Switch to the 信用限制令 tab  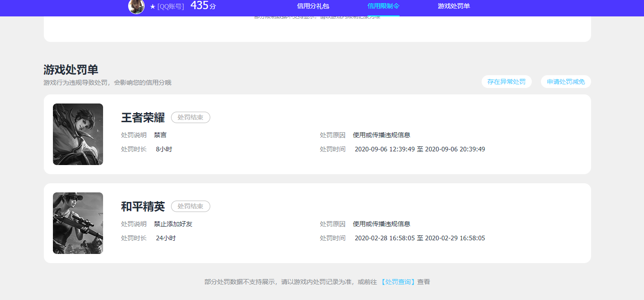[x=383, y=6]
